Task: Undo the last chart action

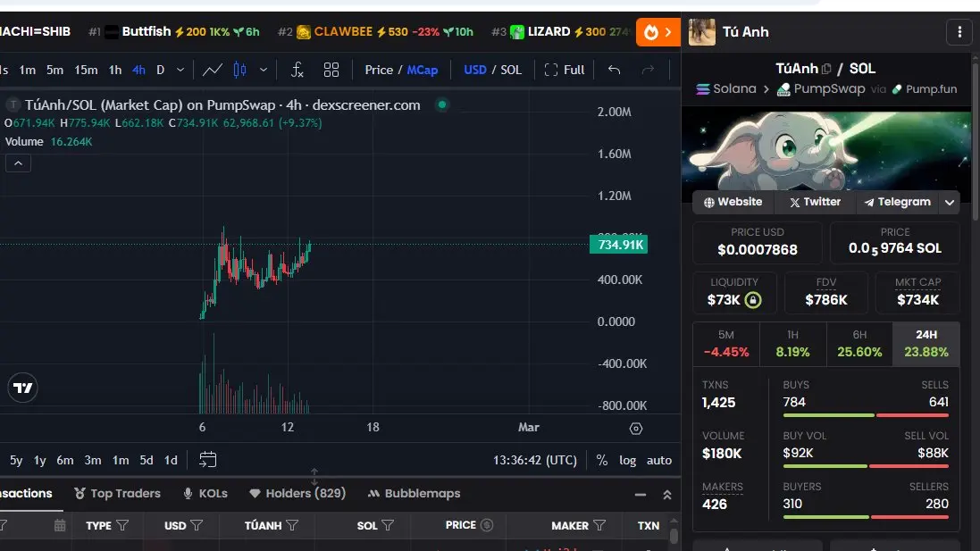Action: [615, 70]
